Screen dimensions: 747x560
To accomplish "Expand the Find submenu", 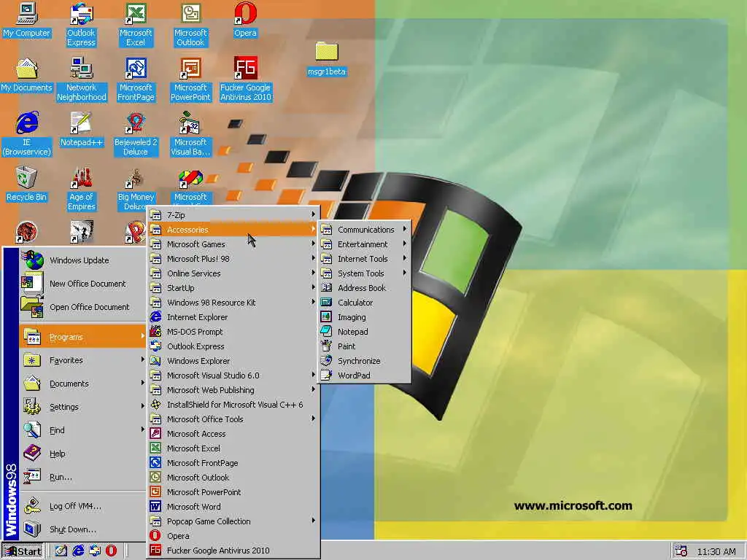I will point(82,430).
